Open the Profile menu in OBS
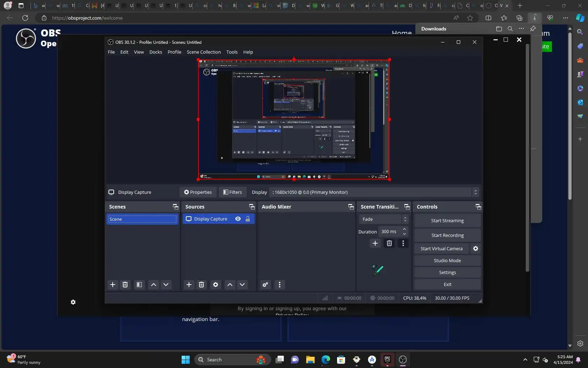The image size is (588, 368). pos(174,52)
